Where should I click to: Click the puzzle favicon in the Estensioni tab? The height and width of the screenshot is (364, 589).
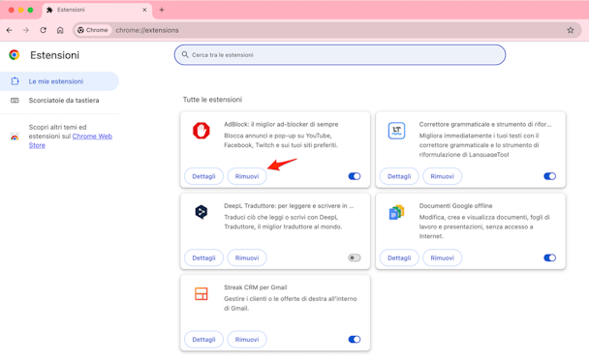click(49, 10)
